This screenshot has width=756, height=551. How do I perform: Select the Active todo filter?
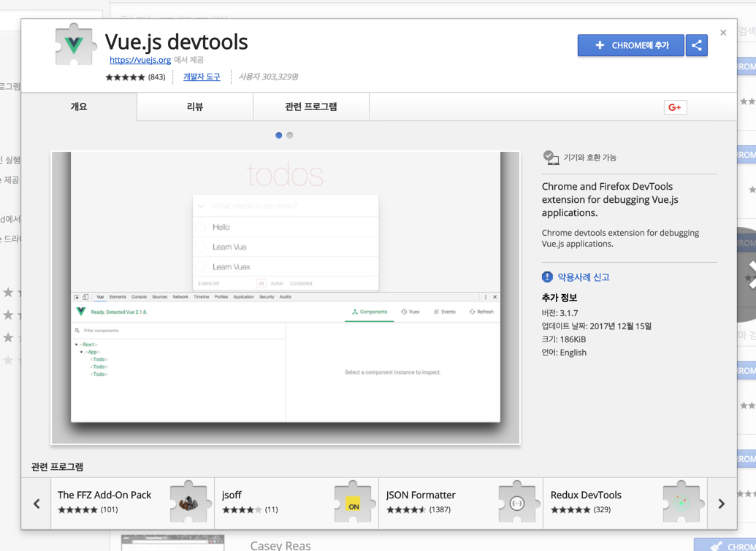click(x=277, y=283)
